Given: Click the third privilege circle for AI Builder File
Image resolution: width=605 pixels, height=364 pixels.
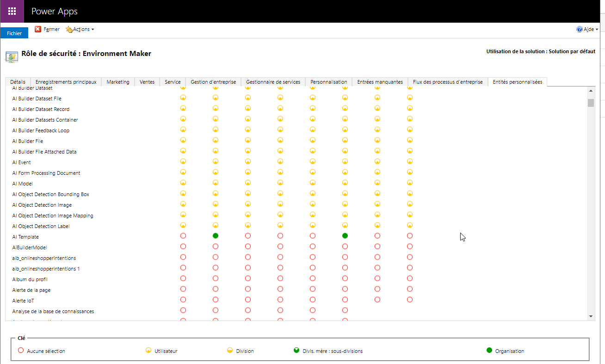Looking at the screenshot, I should tap(248, 140).
